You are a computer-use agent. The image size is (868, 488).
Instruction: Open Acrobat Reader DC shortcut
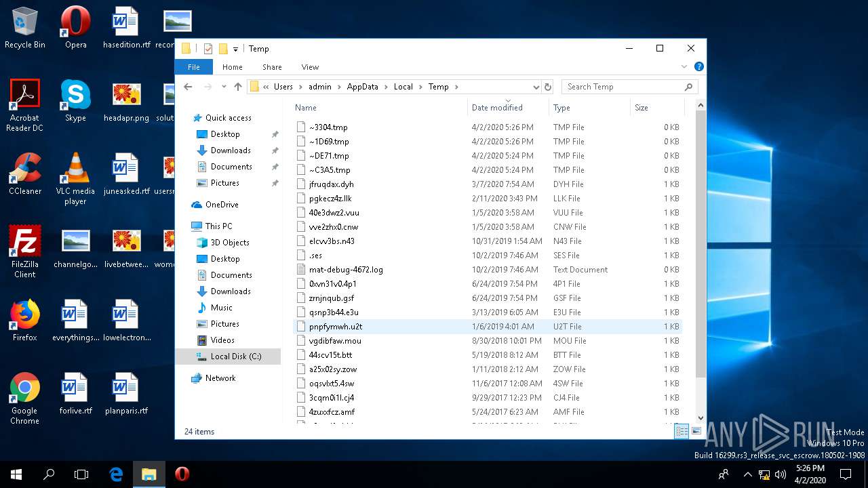[x=25, y=106]
